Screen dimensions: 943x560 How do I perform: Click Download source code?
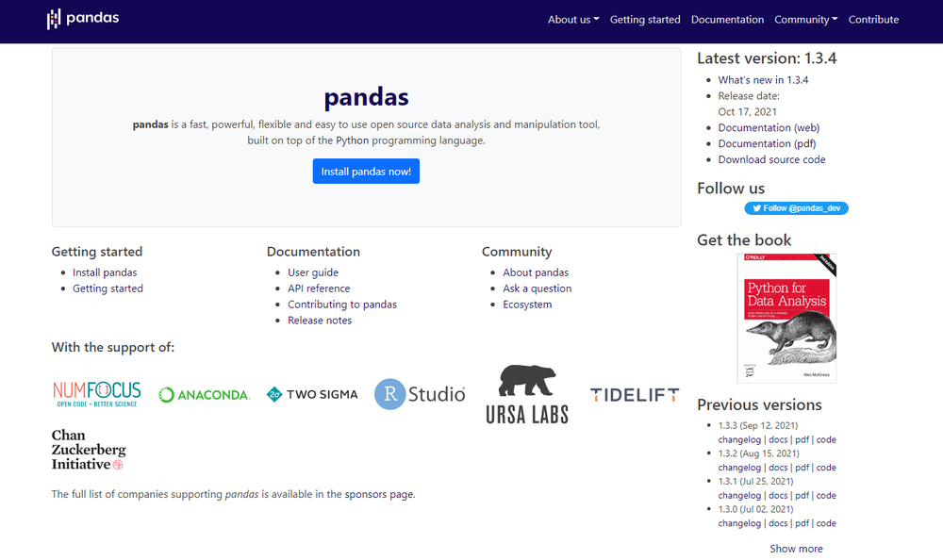771,159
